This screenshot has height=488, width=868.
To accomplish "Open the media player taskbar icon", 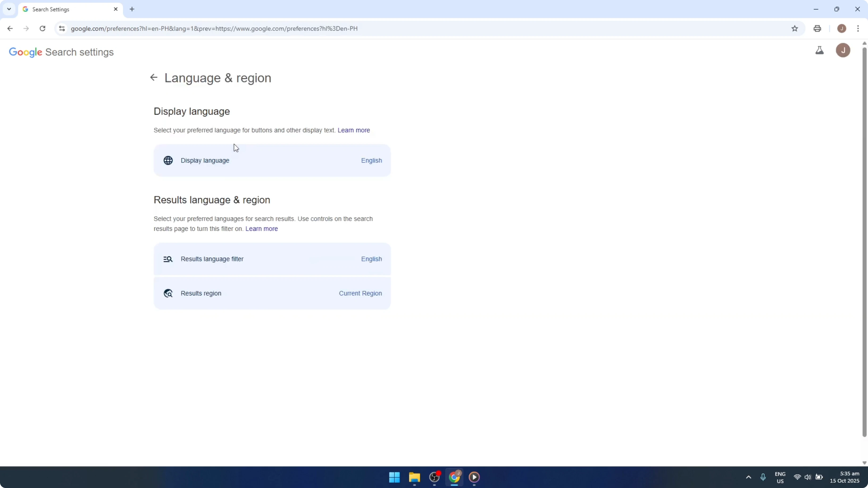I will point(474,477).
